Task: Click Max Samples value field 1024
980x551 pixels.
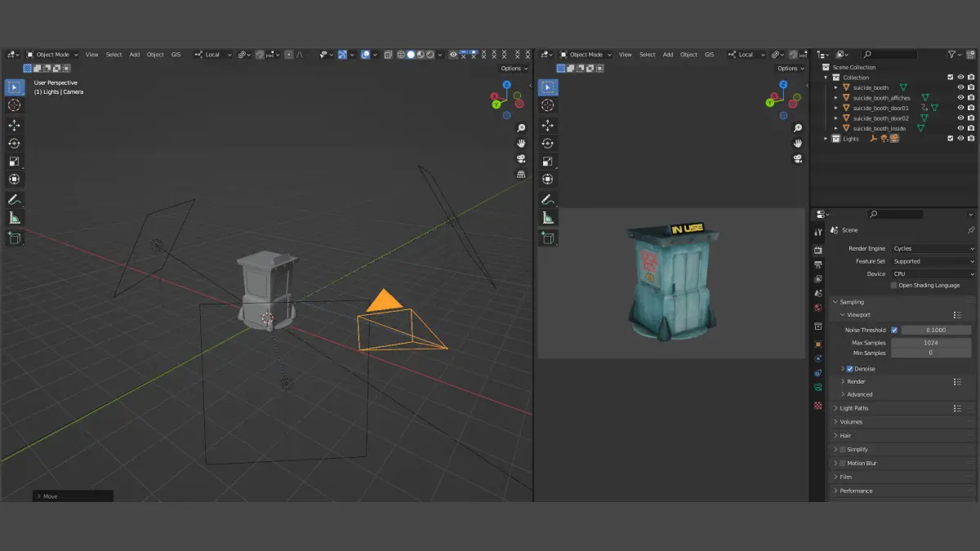Action: [930, 343]
